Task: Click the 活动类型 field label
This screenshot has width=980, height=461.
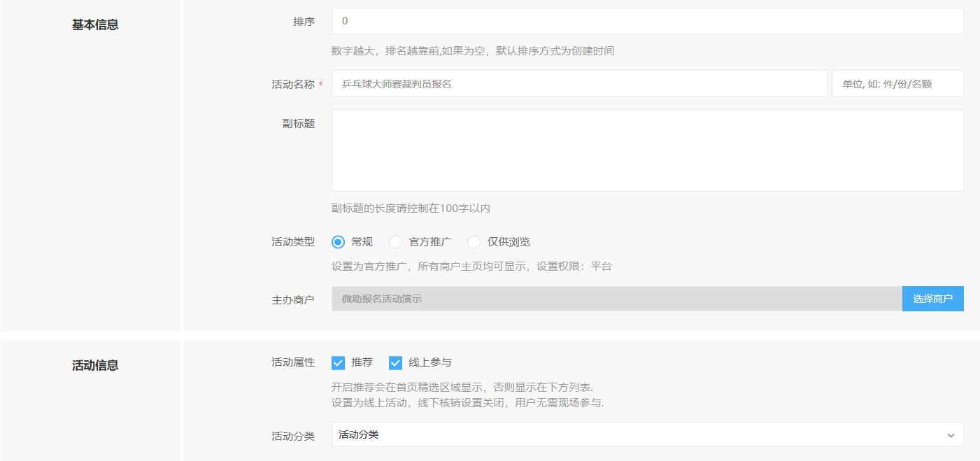Action: (x=293, y=242)
